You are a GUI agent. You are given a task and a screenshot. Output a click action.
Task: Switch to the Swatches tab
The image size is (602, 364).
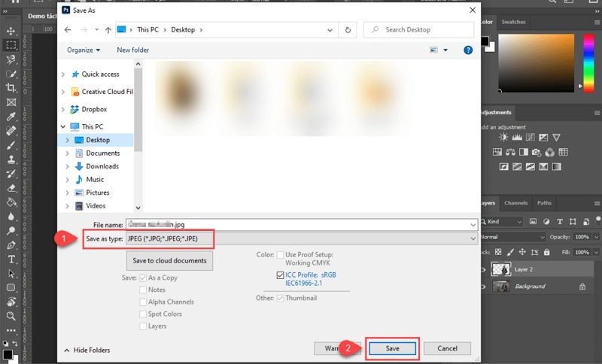click(x=513, y=22)
